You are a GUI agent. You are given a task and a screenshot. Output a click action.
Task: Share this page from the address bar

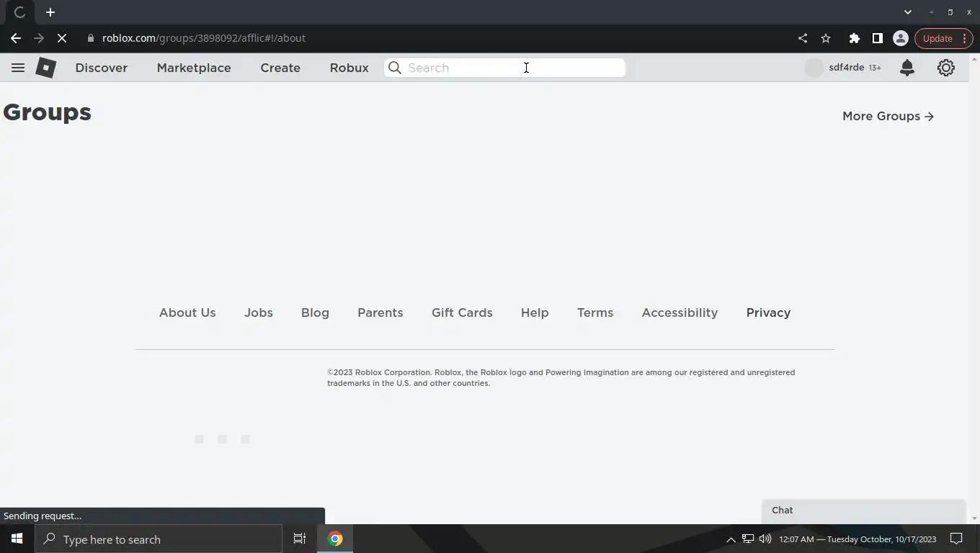point(803,38)
